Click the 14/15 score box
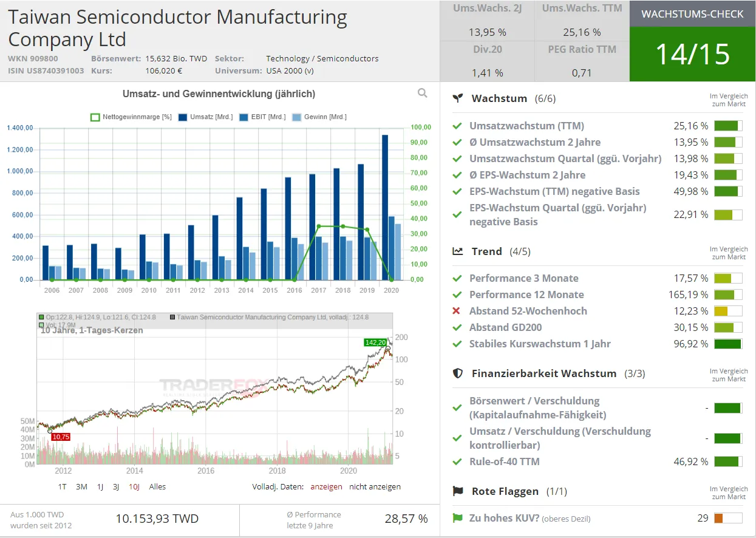The height and width of the screenshot is (538, 756). (x=692, y=54)
